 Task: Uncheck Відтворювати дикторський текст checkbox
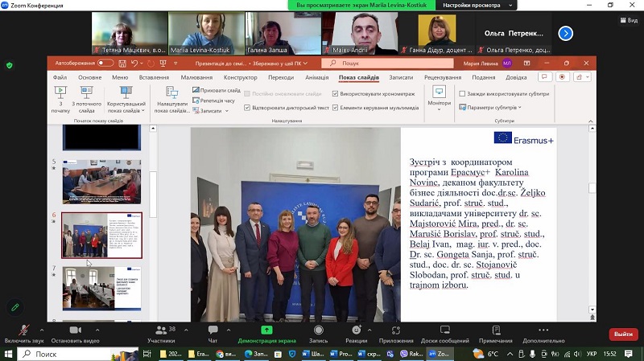pos(247,107)
